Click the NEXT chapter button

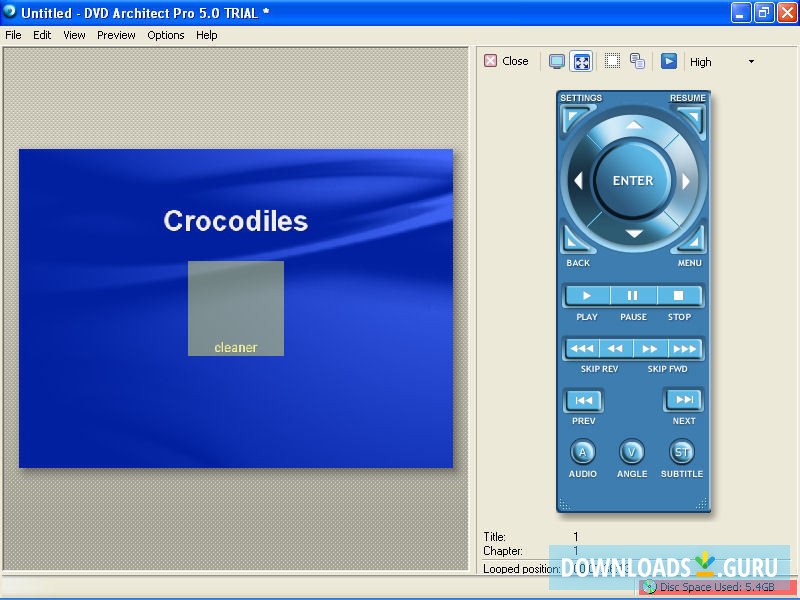pyautogui.click(x=684, y=399)
